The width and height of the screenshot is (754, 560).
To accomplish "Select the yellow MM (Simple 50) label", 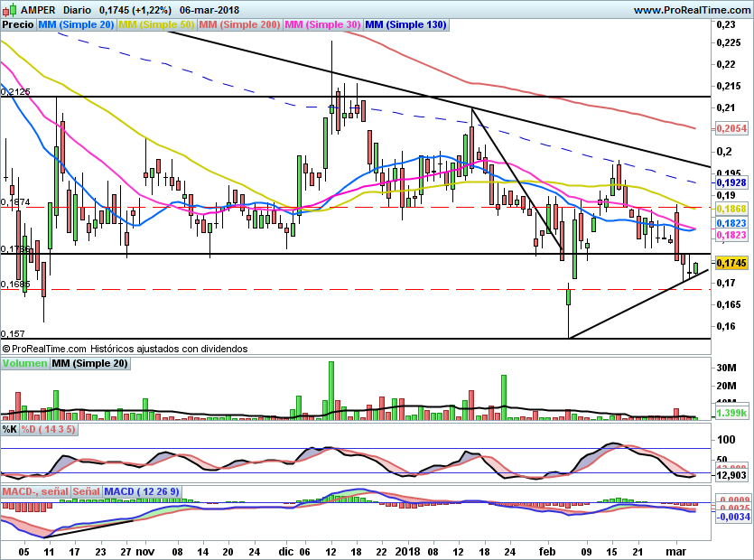I will 156,25.
